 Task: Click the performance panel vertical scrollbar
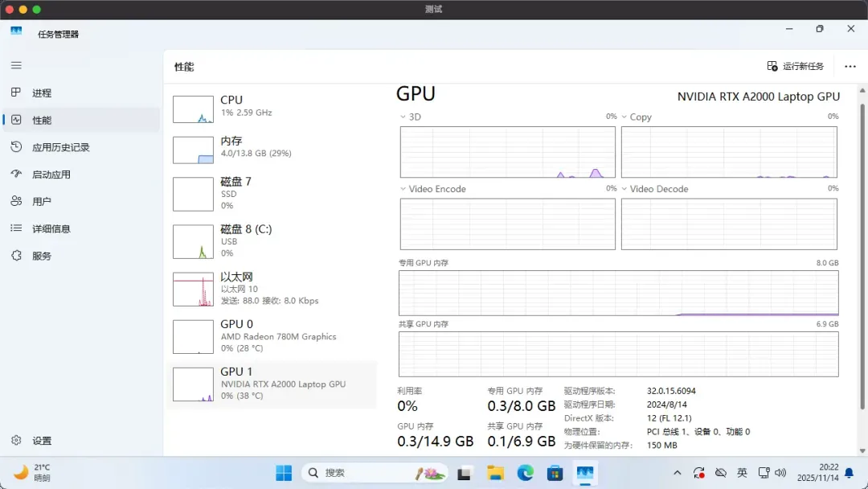862,241
